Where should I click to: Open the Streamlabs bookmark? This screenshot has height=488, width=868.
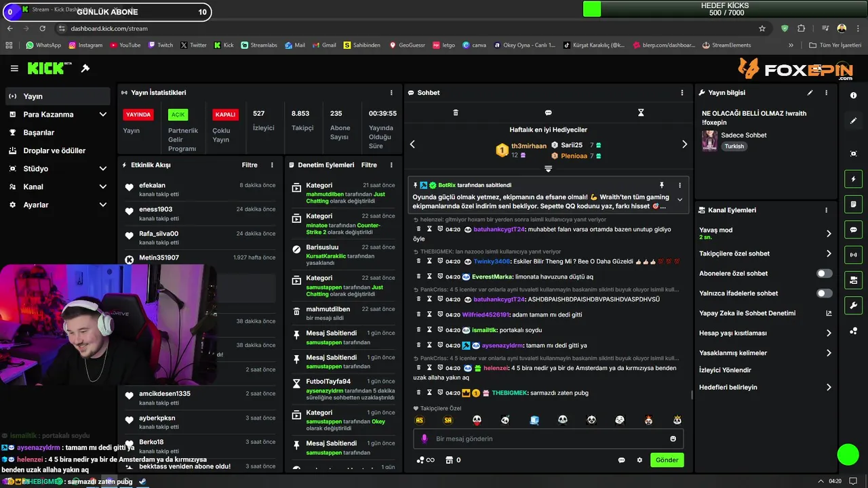point(259,45)
